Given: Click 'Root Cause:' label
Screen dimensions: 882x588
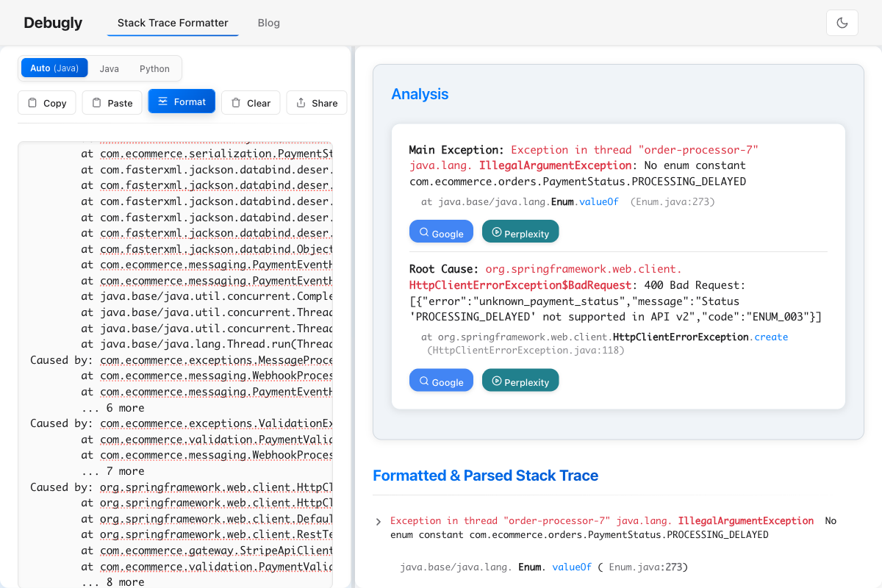Looking at the screenshot, I should [x=444, y=269].
